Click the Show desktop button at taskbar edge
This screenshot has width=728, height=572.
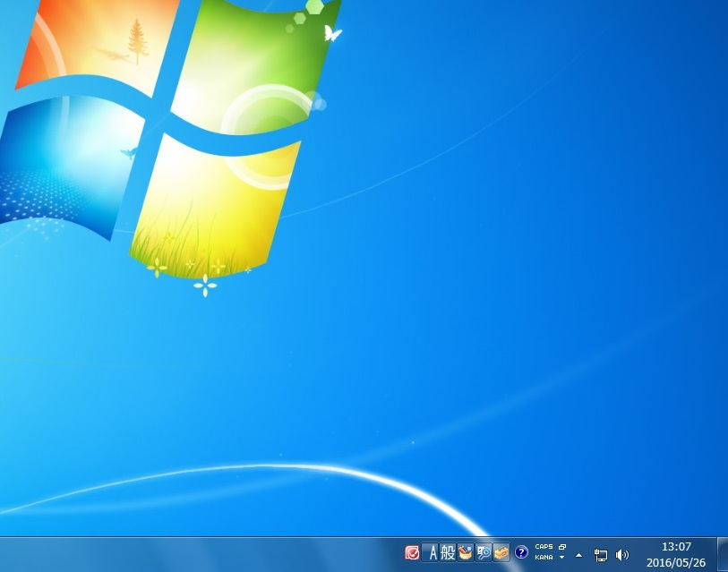click(x=723, y=555)
